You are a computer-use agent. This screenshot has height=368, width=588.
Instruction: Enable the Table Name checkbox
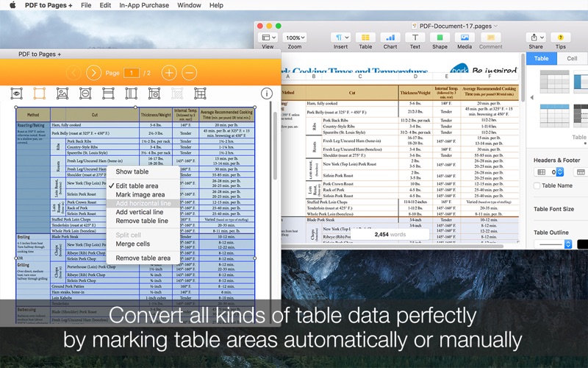537,186
